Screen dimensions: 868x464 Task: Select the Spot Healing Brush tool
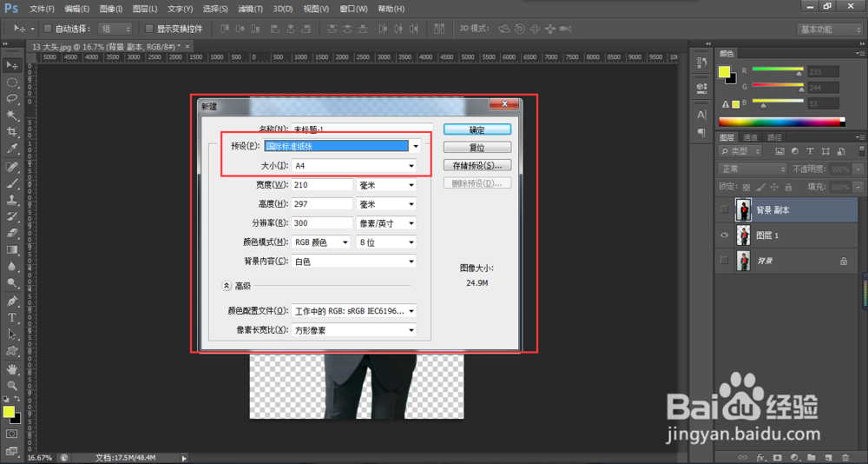pyautogui.click(x=11, y=167)
